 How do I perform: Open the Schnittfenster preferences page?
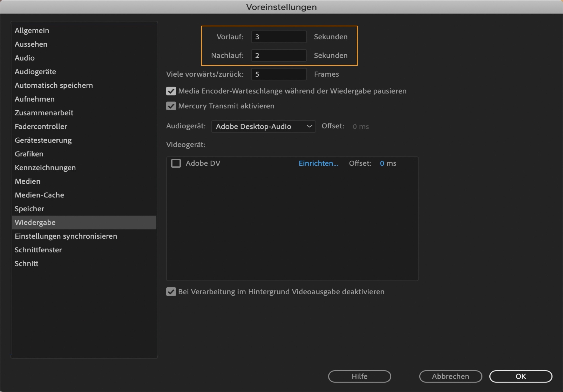(x=38, y=250)
